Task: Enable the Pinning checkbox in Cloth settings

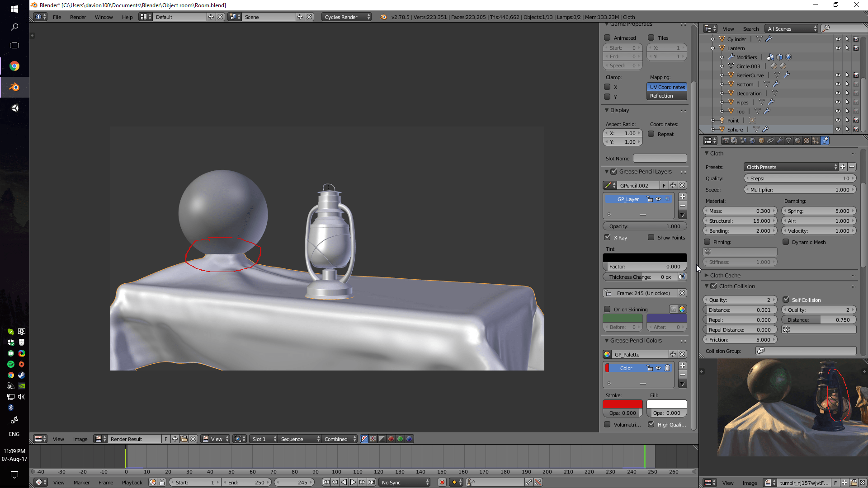Action: point(707,242)
